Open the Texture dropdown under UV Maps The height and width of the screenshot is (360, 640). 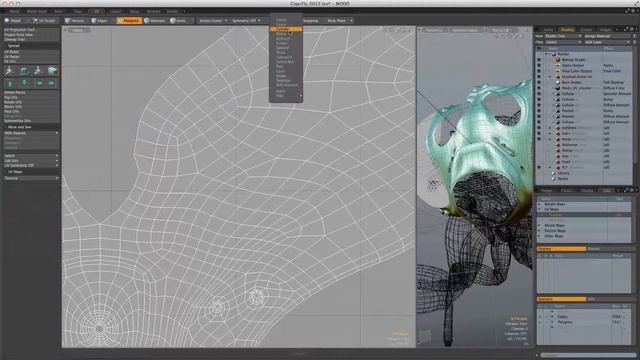(31, 178)
